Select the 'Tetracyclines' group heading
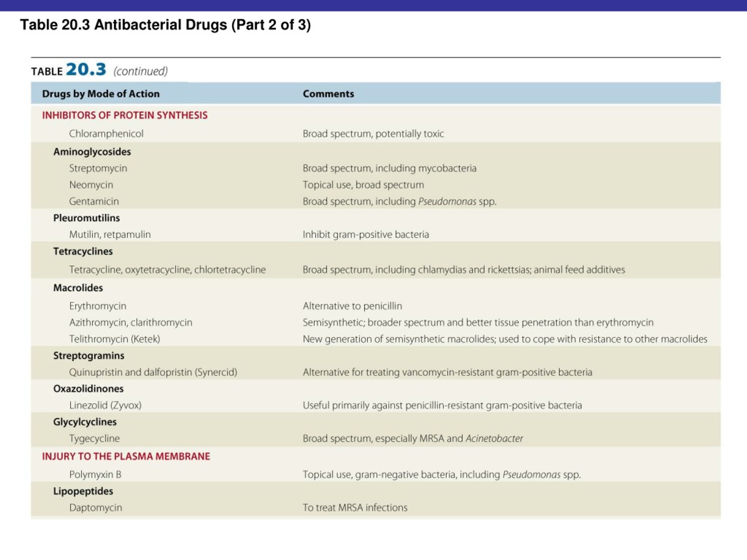 [83, 251]
